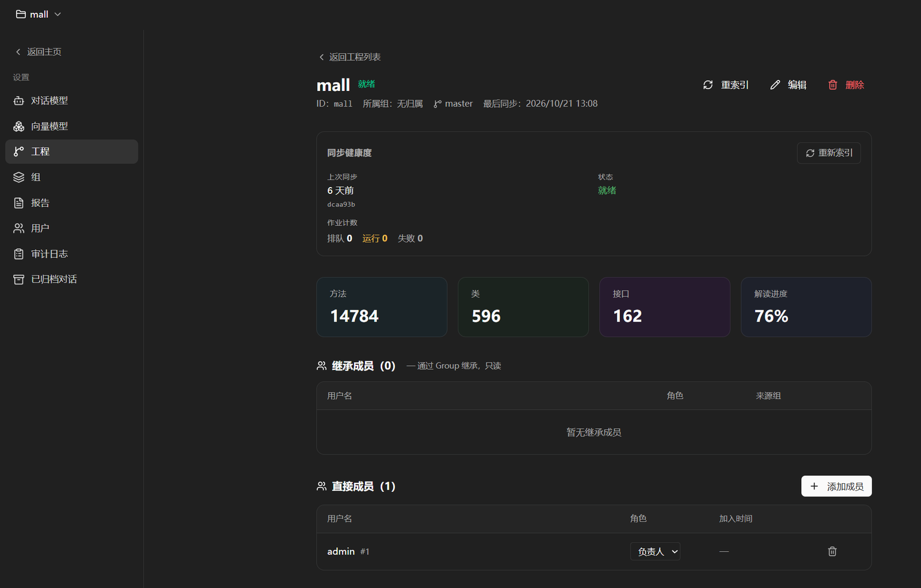Click the pencil 编辑 button

coord(788,85)
